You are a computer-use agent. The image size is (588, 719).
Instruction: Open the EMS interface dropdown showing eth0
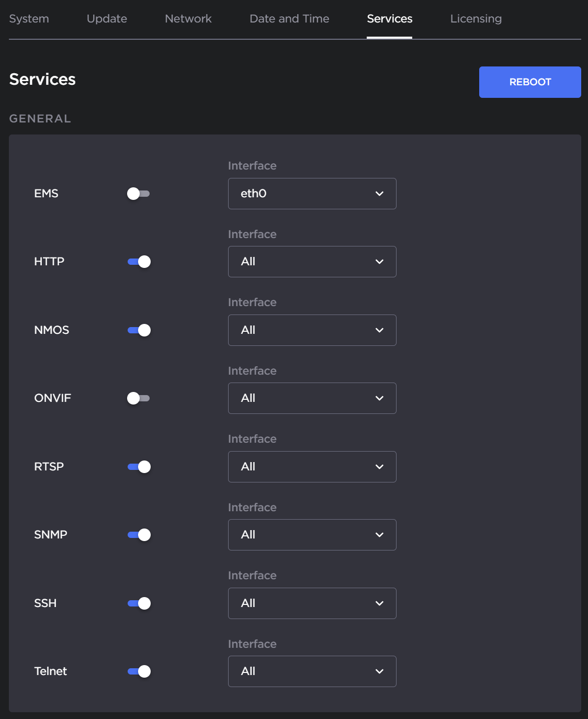[312, 193]
